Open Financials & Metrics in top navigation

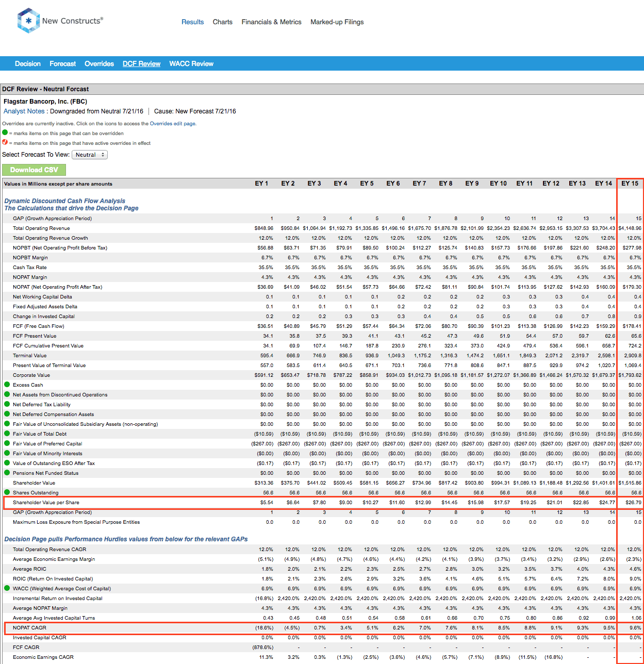click(x=272, y=22)
